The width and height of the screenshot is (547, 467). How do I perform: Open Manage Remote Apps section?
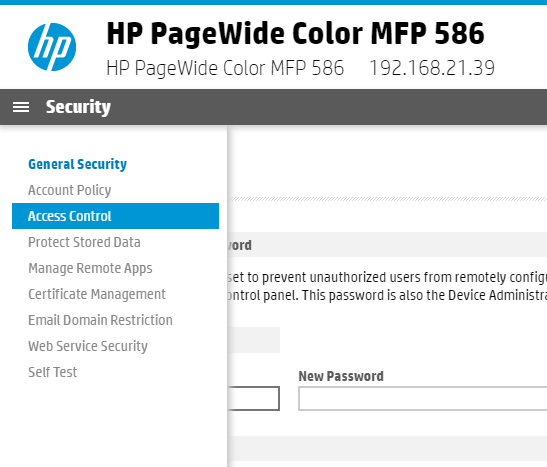tap(90, 268)
